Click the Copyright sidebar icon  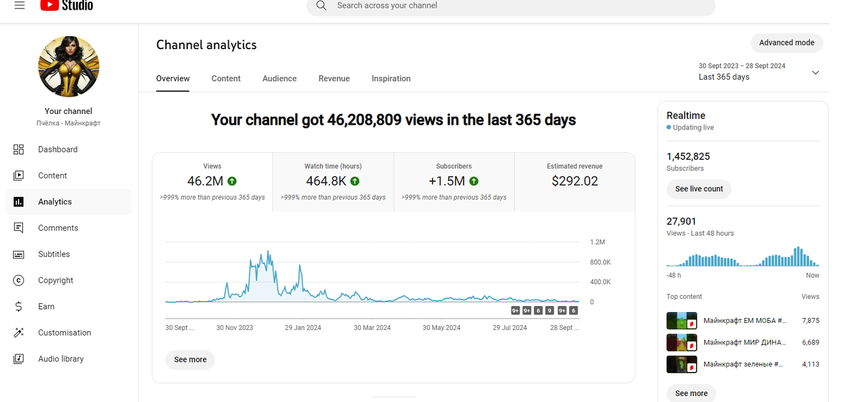19,280
